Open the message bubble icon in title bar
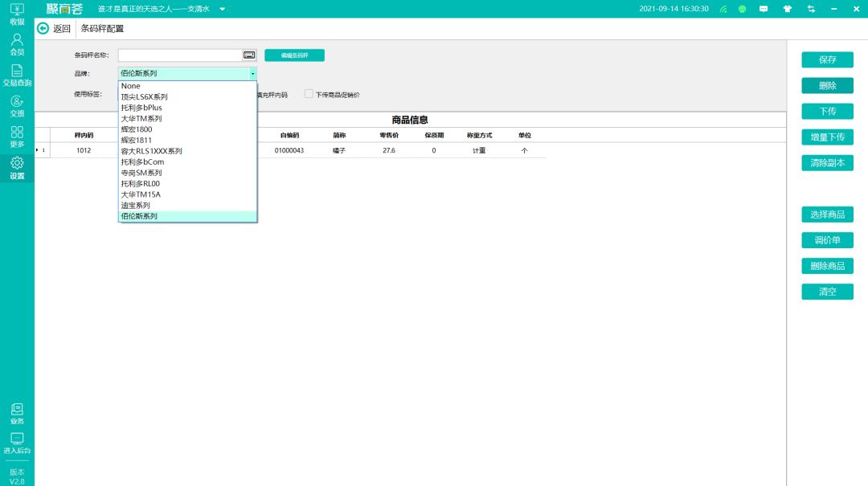This screenshot has height=486, width=868. pyautogui.click(x=764, y=9)
